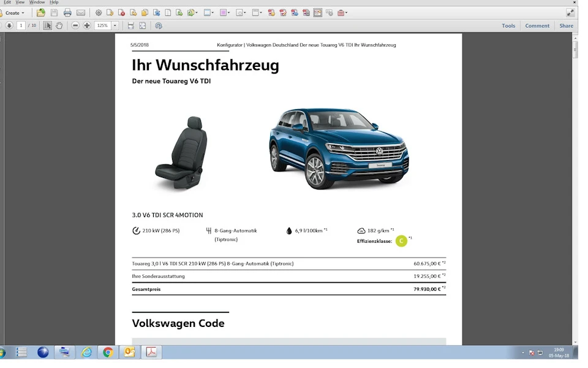Image resolution: width=588 pixels, height=368 pixels.
Task: Click the delete page icon with red X
Action: coord(121,13)
